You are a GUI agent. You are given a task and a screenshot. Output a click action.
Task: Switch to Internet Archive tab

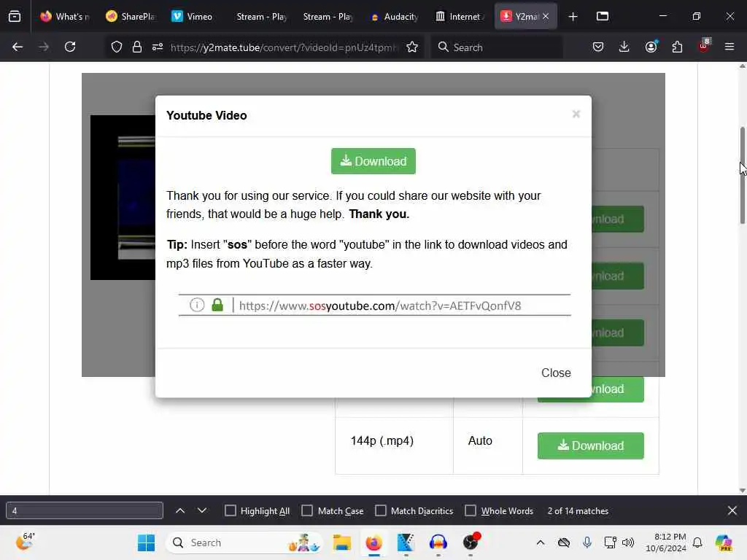[x=460, y=17]
